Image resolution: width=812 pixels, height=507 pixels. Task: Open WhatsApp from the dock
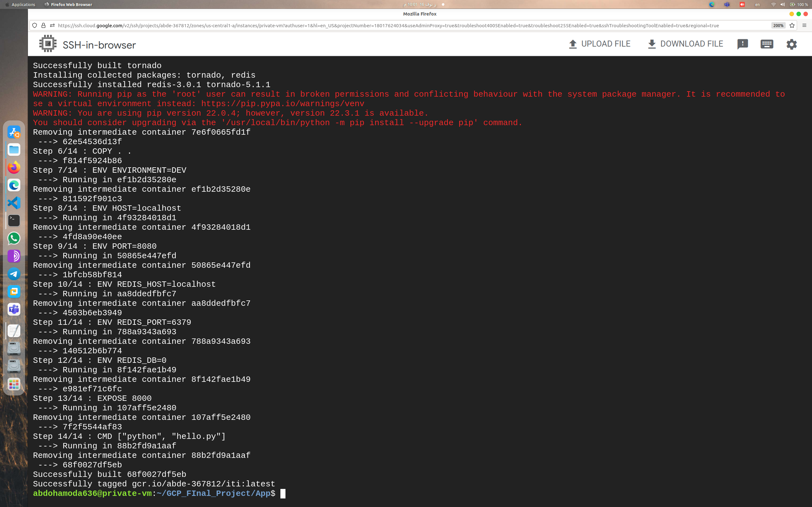14,238
